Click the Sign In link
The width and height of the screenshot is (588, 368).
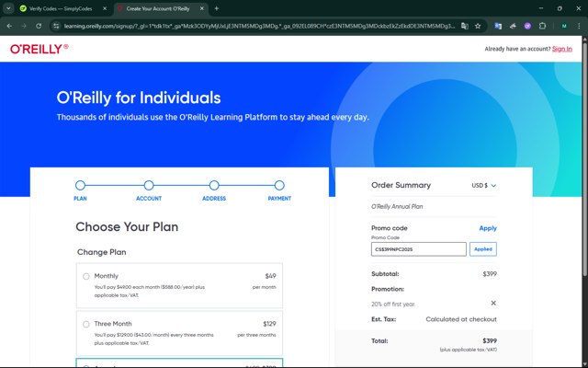[x=562, y=49]
